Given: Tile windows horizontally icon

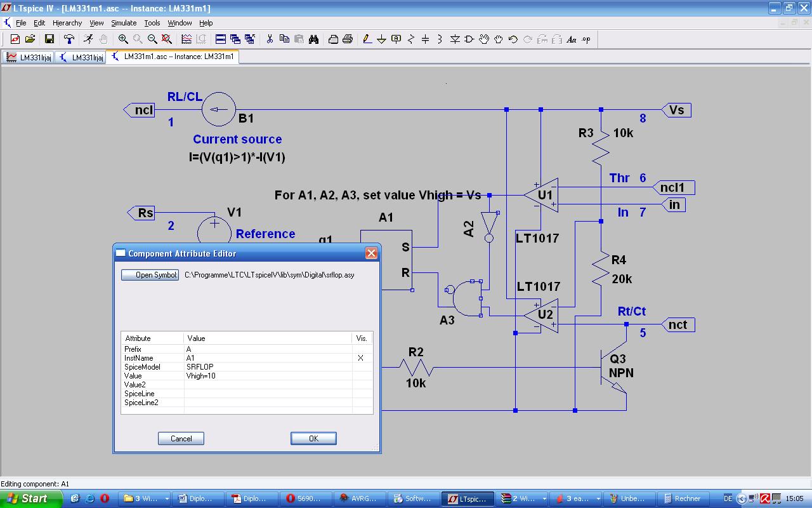Looking at the screenshot, I should pyautogui.click(x=221, y=39).
